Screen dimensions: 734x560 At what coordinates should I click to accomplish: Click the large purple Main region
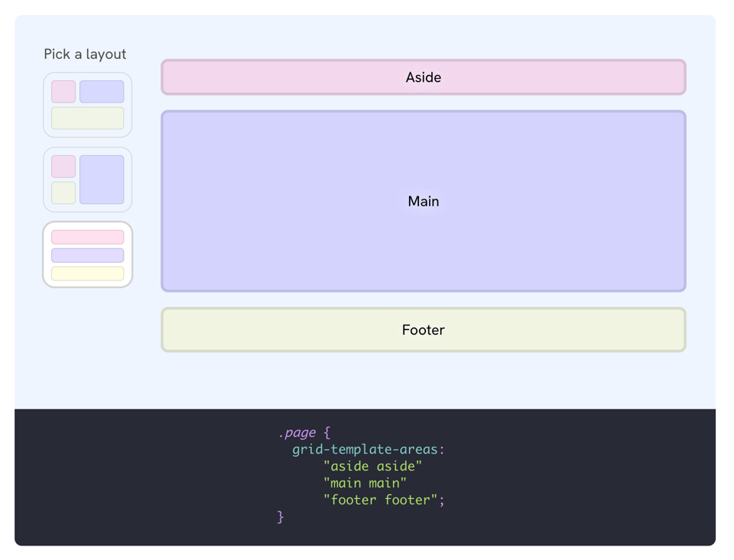click(423, 201)
